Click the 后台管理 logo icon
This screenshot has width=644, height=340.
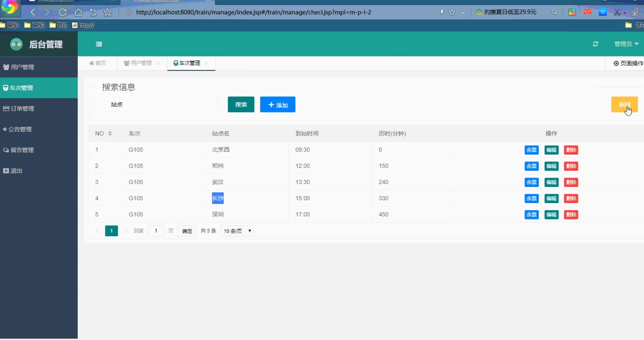pos(16,44)
